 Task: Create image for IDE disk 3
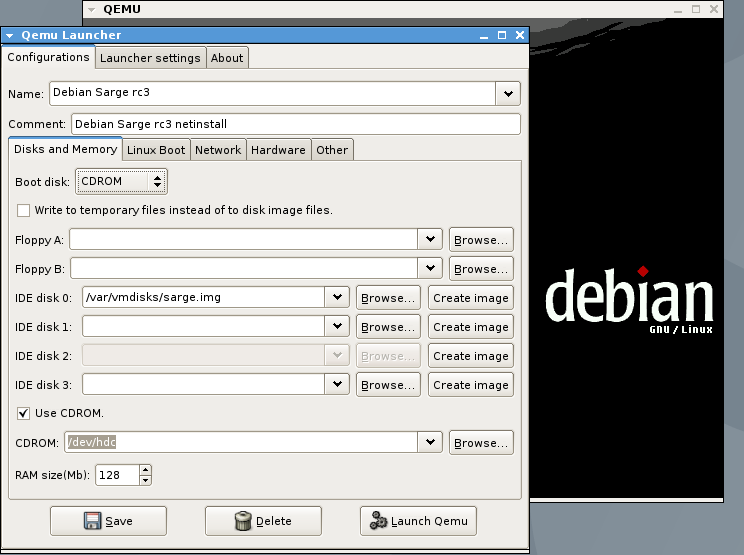point(471,384)
